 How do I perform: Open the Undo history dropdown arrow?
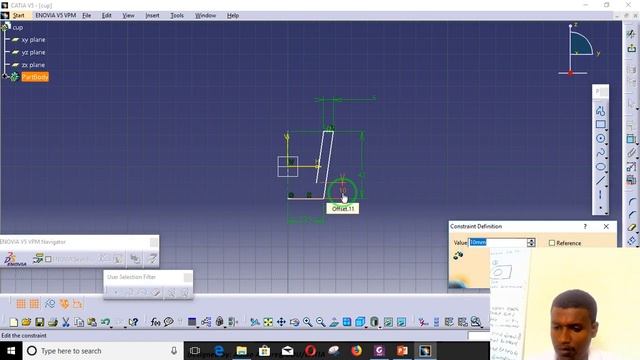(x=111, y=327)
